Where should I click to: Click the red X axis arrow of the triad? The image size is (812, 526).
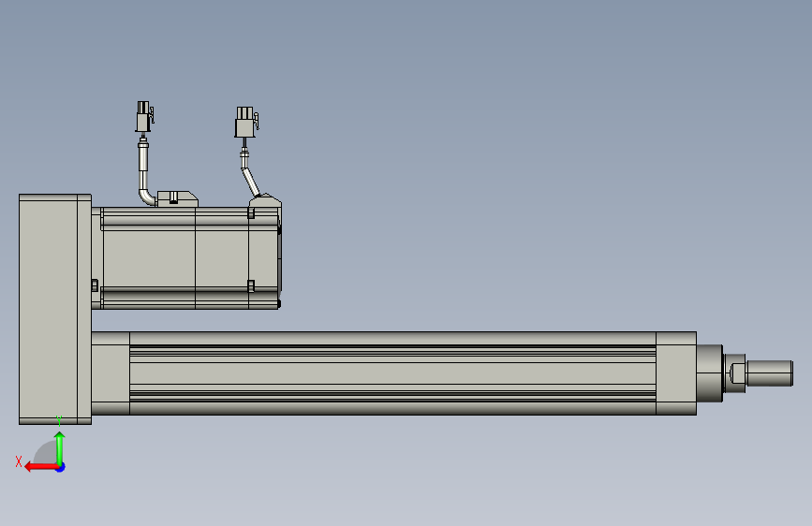click(x=41, y=467)
